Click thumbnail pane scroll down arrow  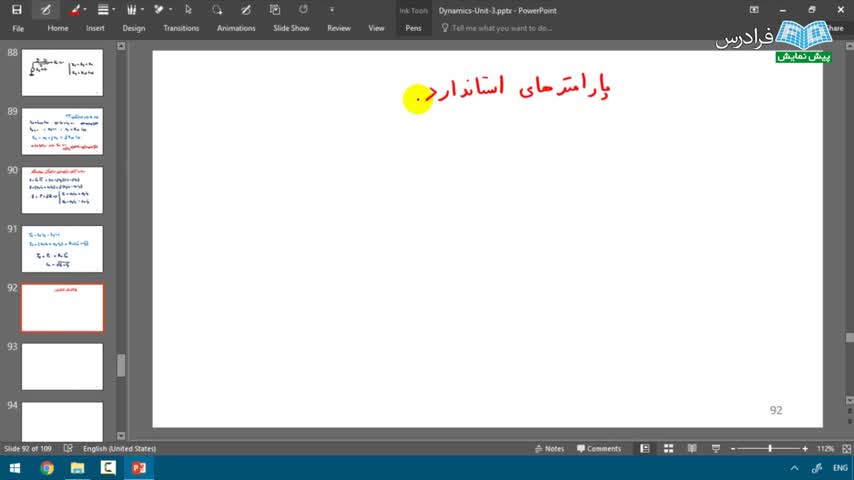click(121, 436)
